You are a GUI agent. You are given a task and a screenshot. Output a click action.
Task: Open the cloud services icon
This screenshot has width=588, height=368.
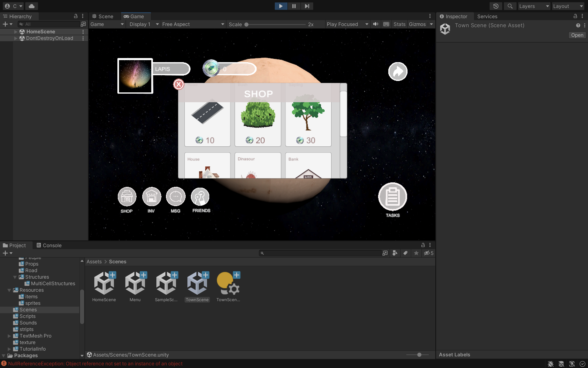32,6
